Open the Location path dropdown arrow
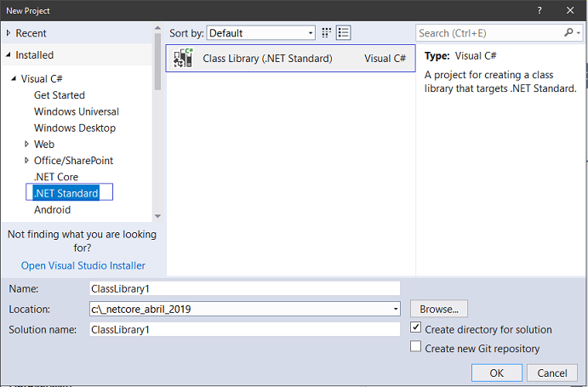Image resolution: width=588 pixels, height=387 pixels. [395, 309]
